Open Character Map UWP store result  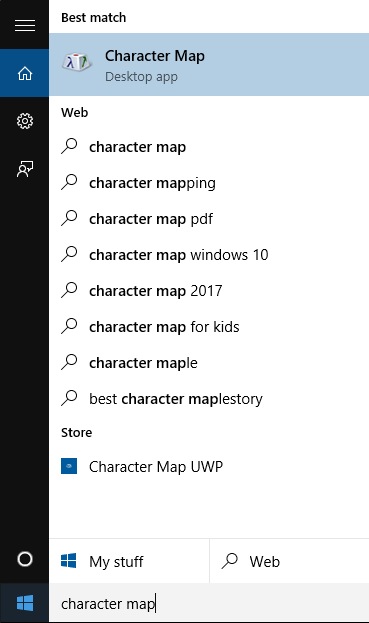[209, 466]
